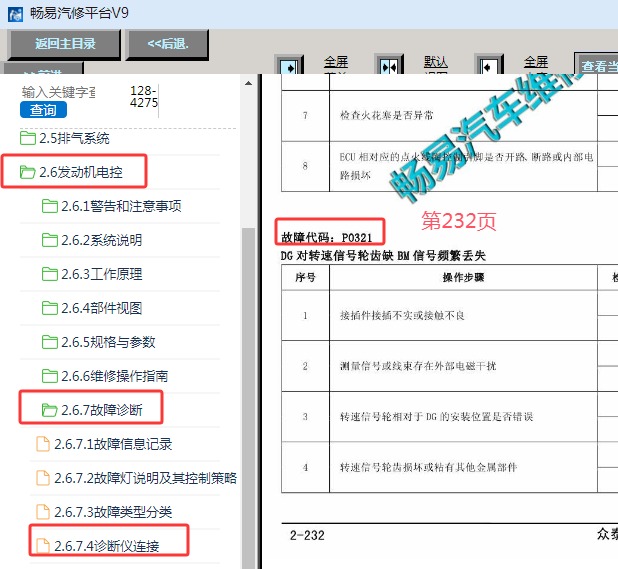
Task: Click the 故障代码: P0321 heading
Action: [327, 237]
